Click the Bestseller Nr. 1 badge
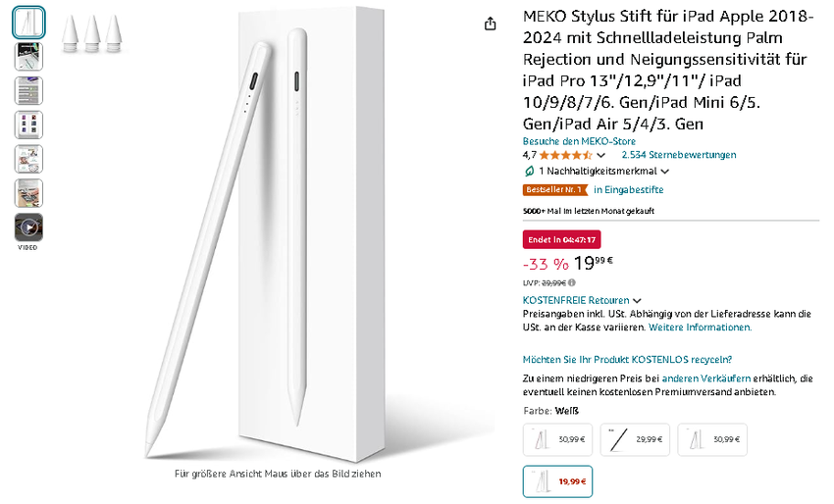Screen dimensions: 834x504 [x=554, y=189]
